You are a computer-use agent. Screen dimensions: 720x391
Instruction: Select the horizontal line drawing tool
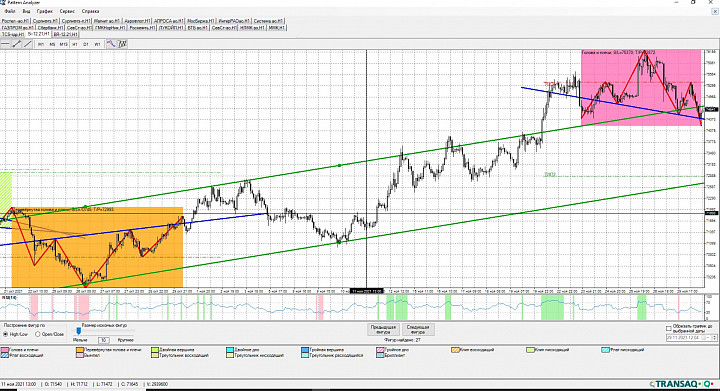(x=5, y=44)
